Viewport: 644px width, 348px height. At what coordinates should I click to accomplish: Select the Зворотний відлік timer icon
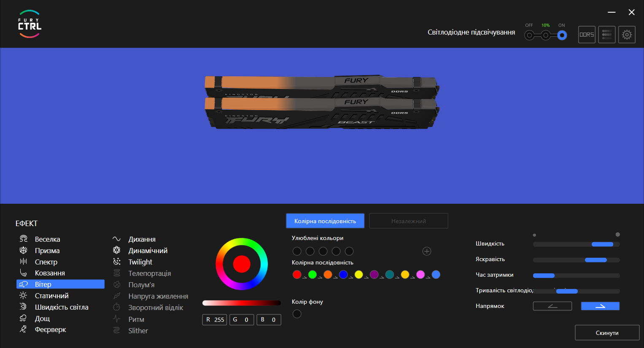[x=117, y=307]
